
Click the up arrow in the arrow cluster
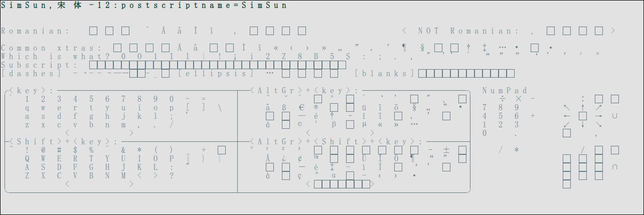[x=582, y=107]
